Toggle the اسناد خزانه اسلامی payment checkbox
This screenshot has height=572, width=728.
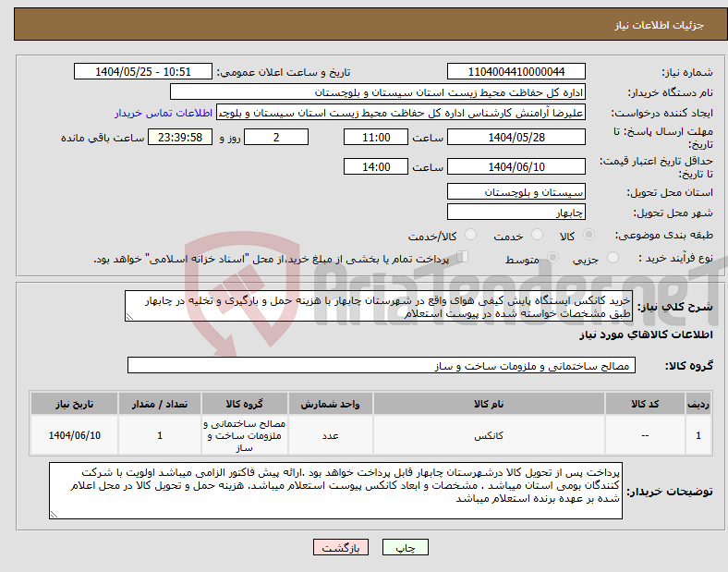pos(463,257)
